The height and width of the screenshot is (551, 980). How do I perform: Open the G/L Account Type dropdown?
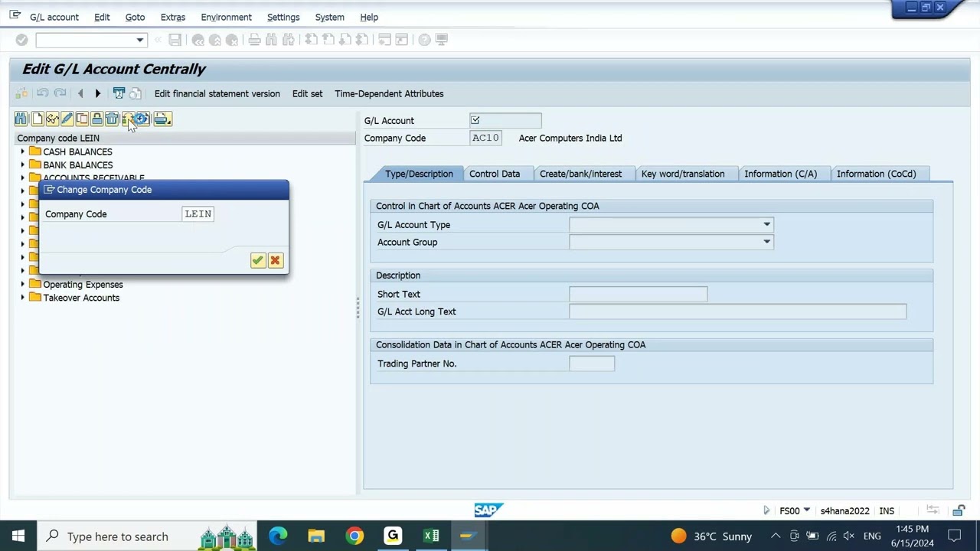pos(766,224)
